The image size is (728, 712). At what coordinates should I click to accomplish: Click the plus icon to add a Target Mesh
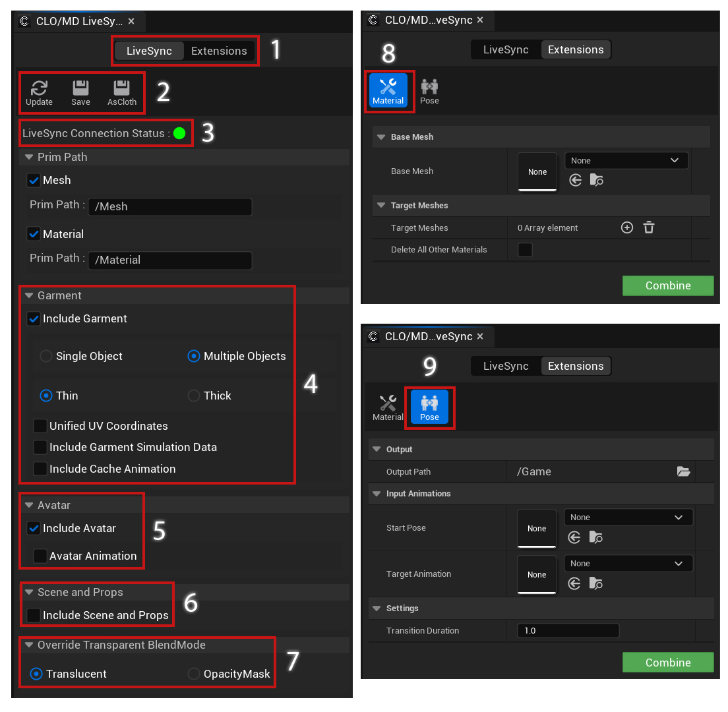tap(626, 227)
